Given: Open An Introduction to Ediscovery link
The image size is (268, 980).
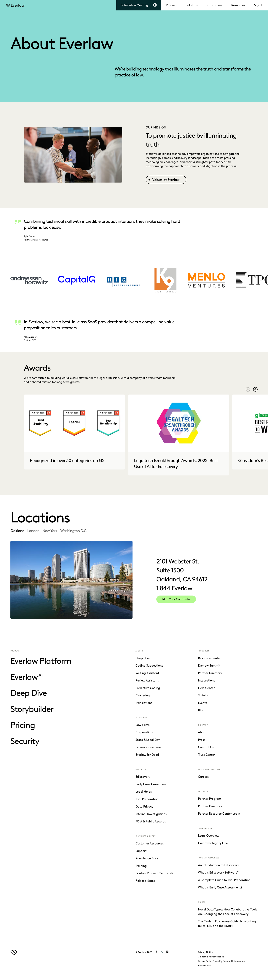Looking at the screenshot, I should [x=218, y=865].
